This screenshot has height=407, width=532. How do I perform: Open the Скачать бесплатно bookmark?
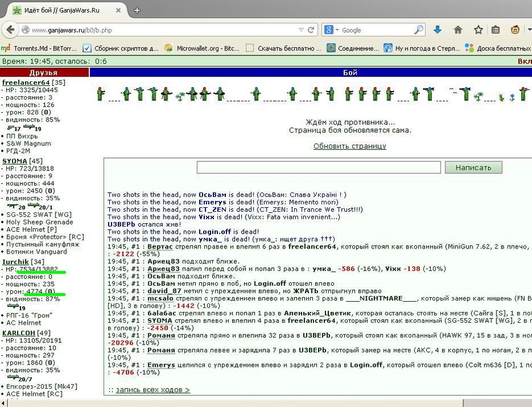(x=283, y=48)
